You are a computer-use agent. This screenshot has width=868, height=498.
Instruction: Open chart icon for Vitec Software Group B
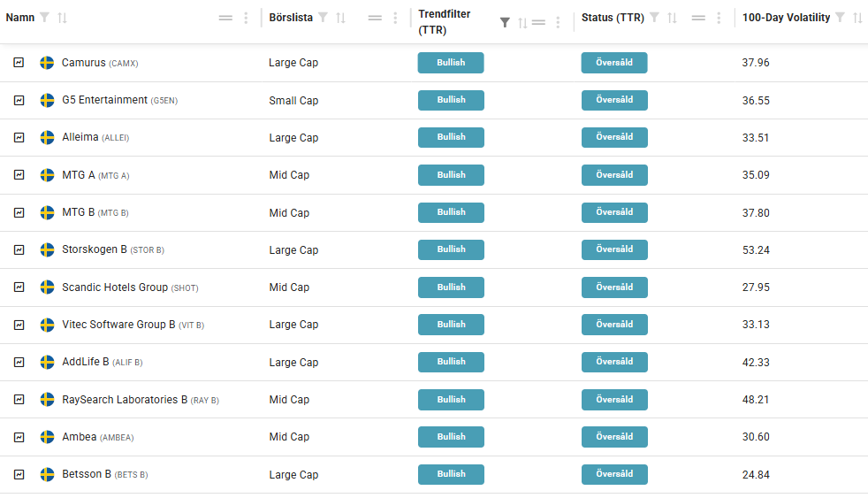(x=19, y=325)
